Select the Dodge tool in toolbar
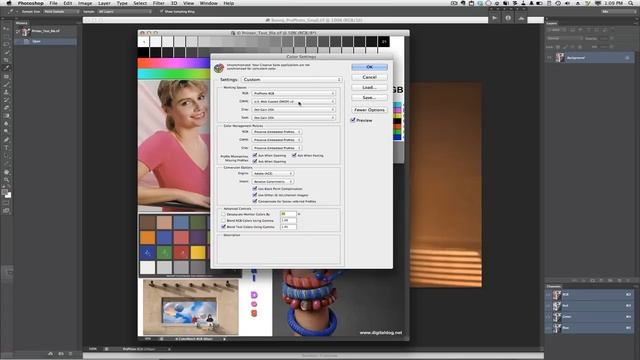The width and height of the screenshot is (640, 360). (x=6, y=131)
